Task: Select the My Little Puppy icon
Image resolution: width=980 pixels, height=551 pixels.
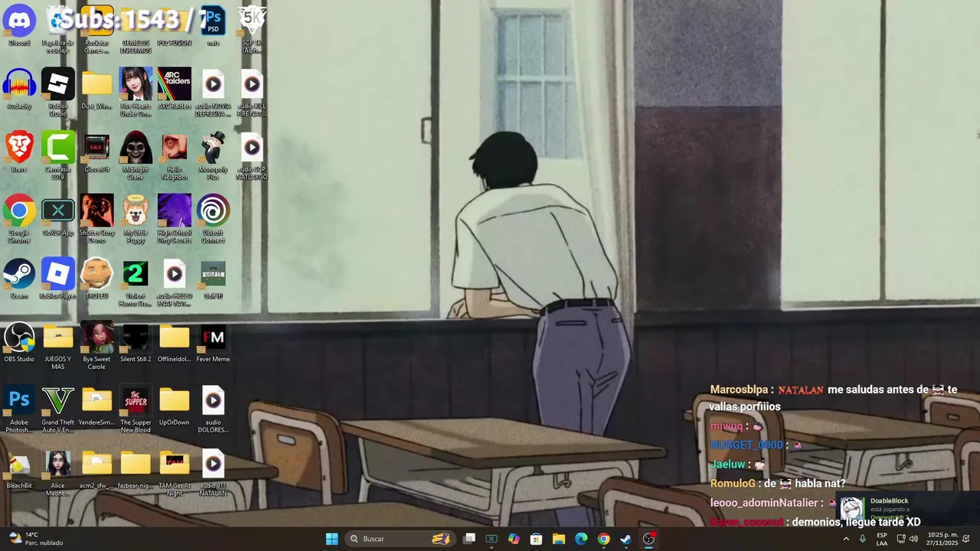Action: coord(136,219)
